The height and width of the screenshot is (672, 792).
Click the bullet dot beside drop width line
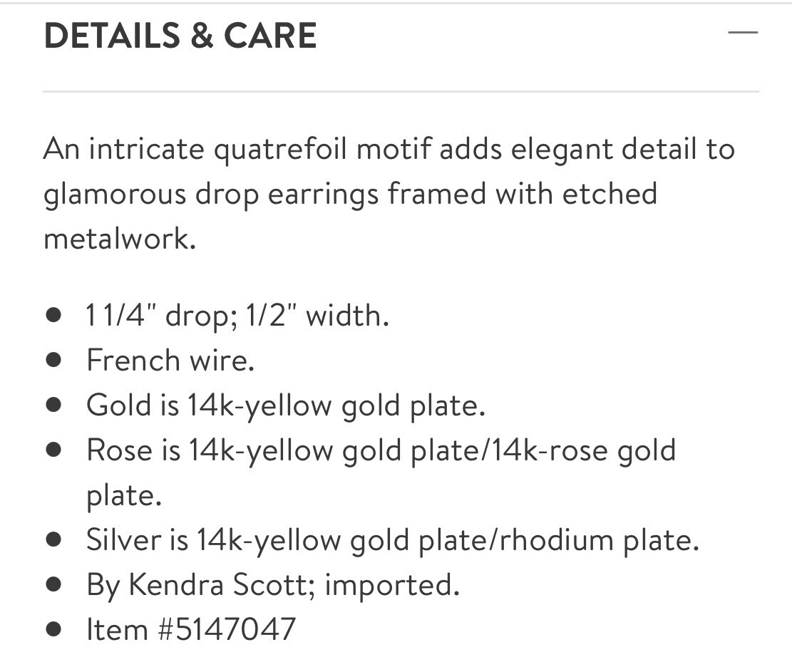coord(53,316)
